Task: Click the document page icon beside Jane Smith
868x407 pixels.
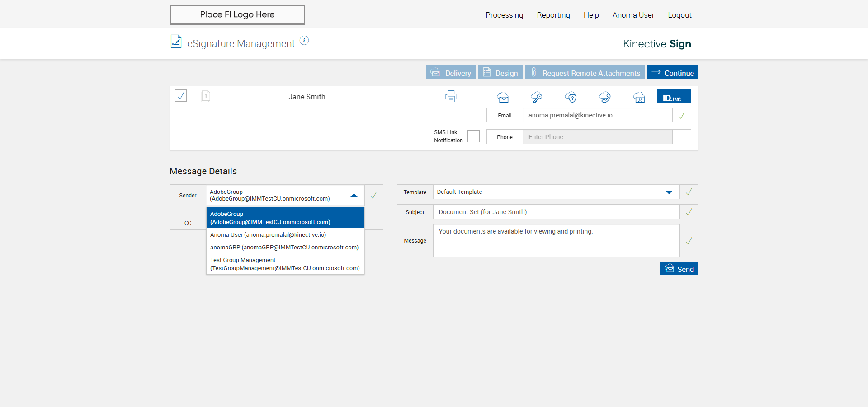Action: pos(205,96)
